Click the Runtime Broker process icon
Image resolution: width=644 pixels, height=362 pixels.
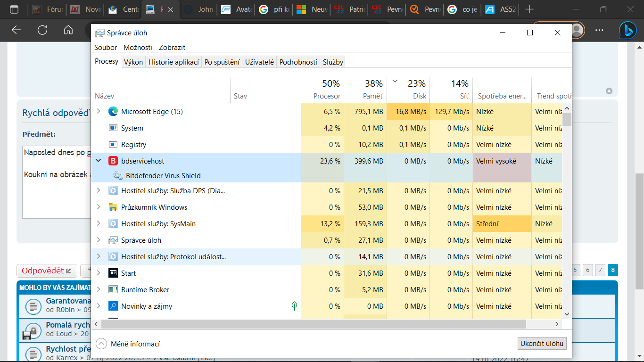(x=113, y=290)
